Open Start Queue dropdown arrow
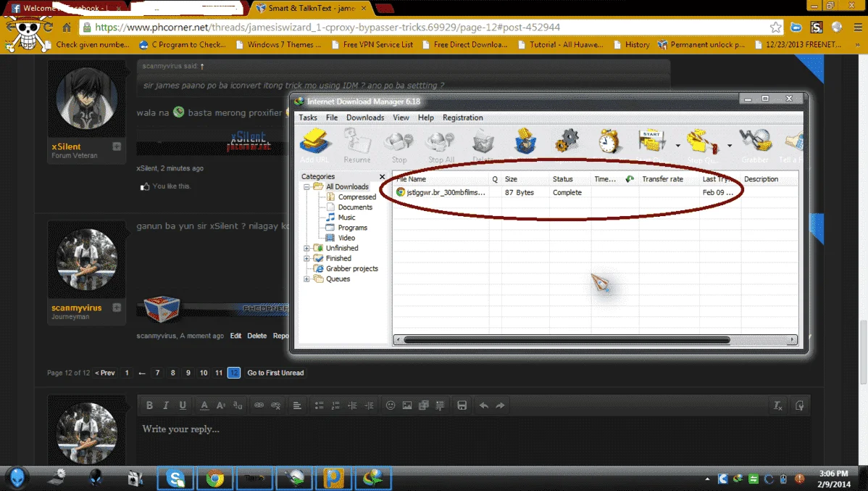868x491 pixels. (x=677, y=146)
